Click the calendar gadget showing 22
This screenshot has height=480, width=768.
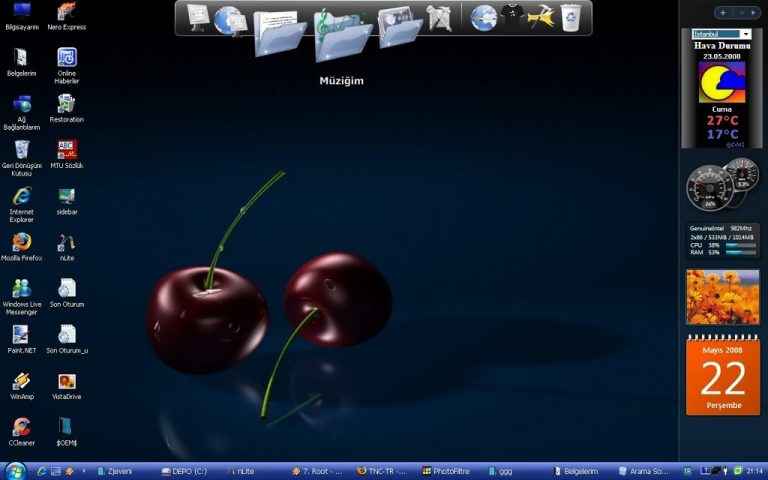click(x=722, y=376)
